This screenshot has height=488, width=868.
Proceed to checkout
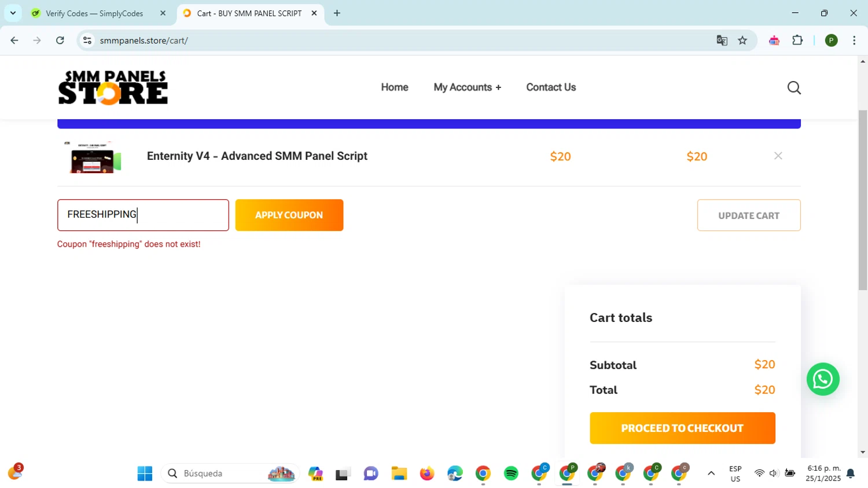pyautogui.click(x=682, y=428)
